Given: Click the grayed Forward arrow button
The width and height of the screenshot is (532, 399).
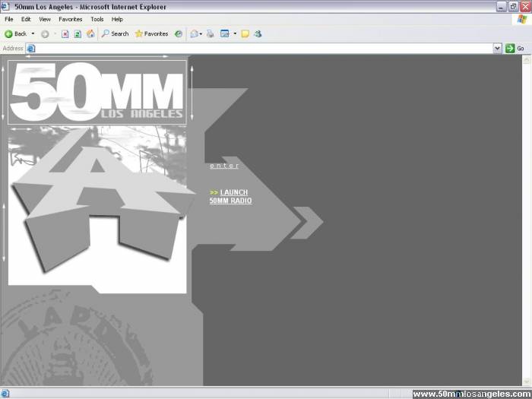Looking at the screenshot, I should pos(45,34).
